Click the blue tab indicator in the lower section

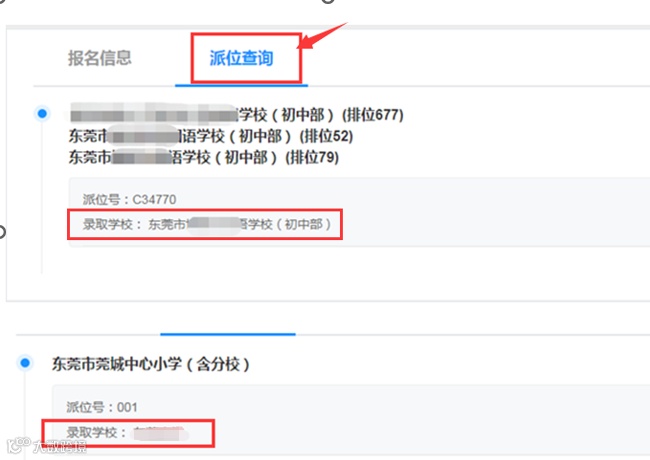(228, 334)
